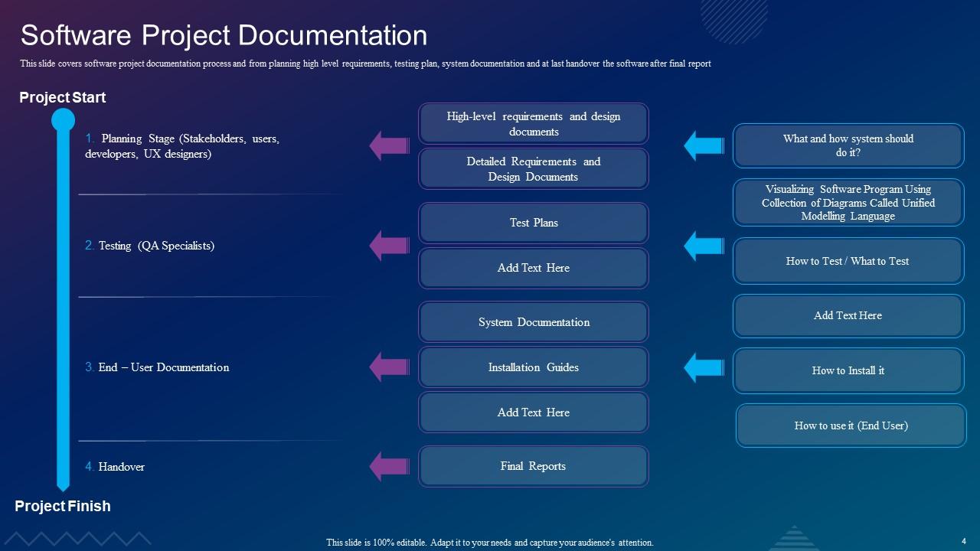This screenshot has width=980, height=551.
Task: Click the How to use it (End User) box
Action: 850,425
